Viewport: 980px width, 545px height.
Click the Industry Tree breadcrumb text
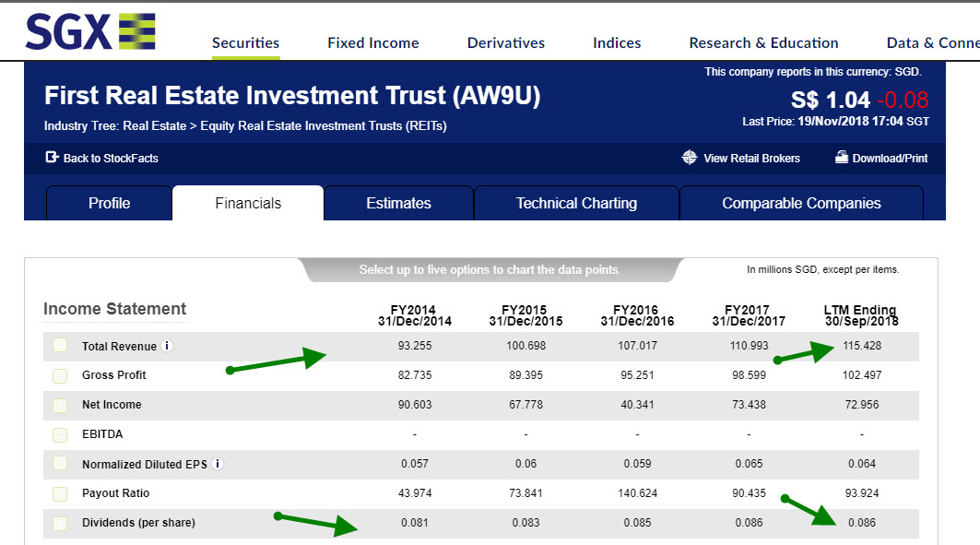pos(245,125)
